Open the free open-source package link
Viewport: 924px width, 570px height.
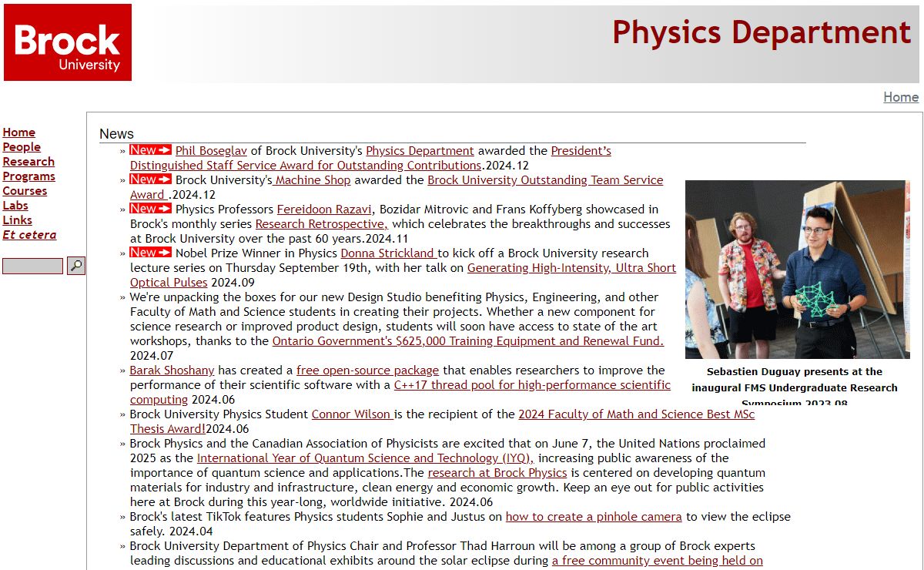pos(367,370)
